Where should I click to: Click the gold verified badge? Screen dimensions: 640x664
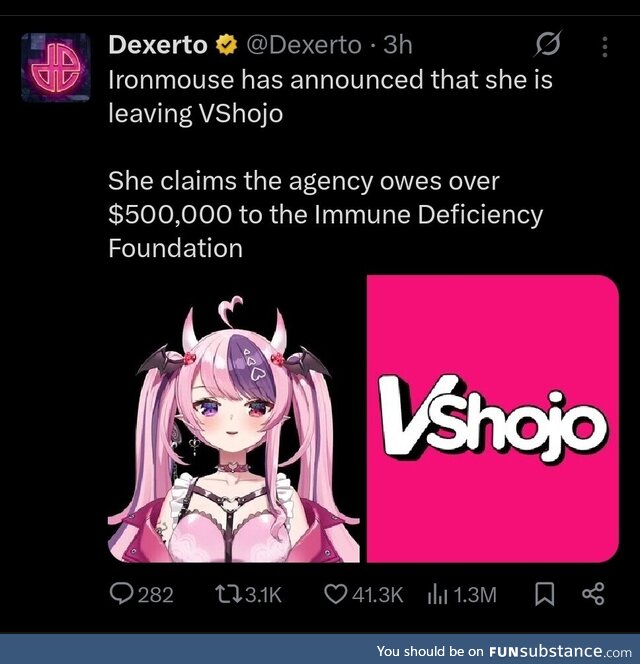[x=227, y=45]
